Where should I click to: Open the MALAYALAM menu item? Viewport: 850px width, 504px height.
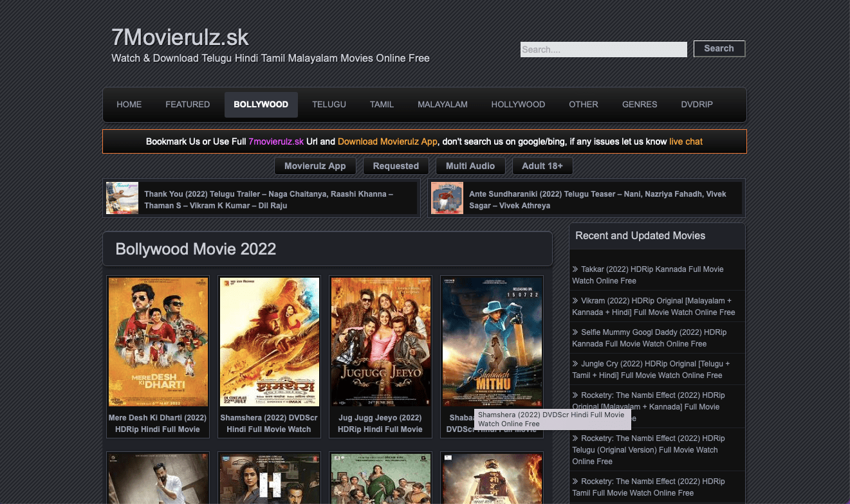(443, 104)
